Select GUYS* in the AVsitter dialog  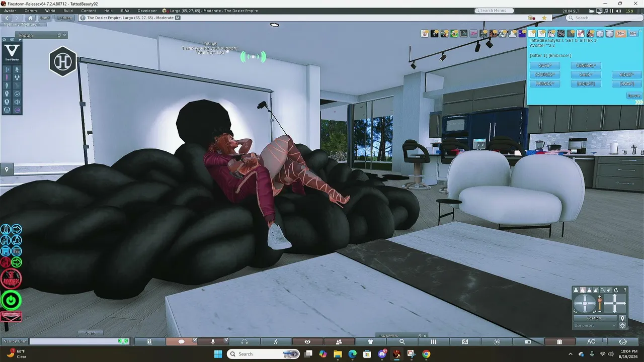545,66
